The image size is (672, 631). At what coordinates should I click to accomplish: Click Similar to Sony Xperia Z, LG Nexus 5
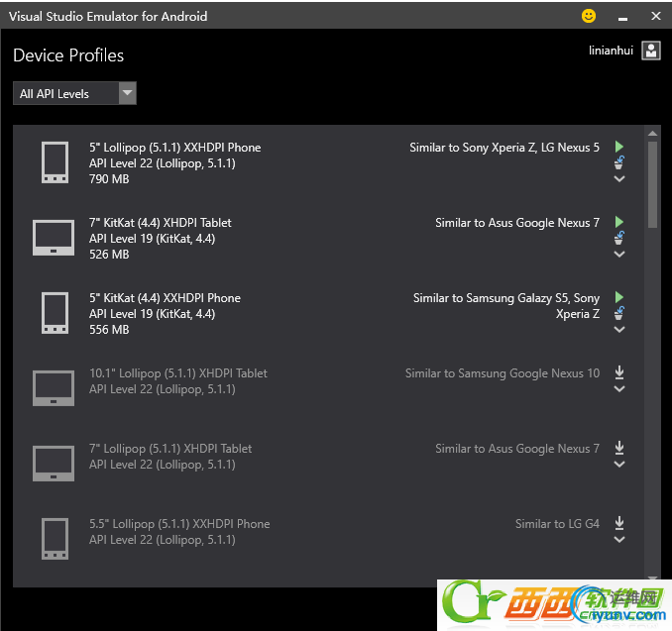pyautogui.click(x=504, y=148)
